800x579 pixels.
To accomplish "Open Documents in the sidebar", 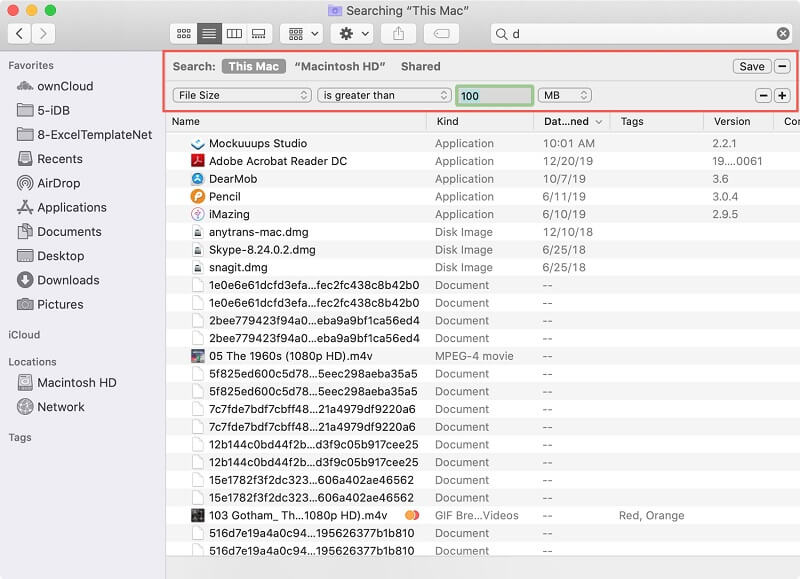I will pos(59,232).
